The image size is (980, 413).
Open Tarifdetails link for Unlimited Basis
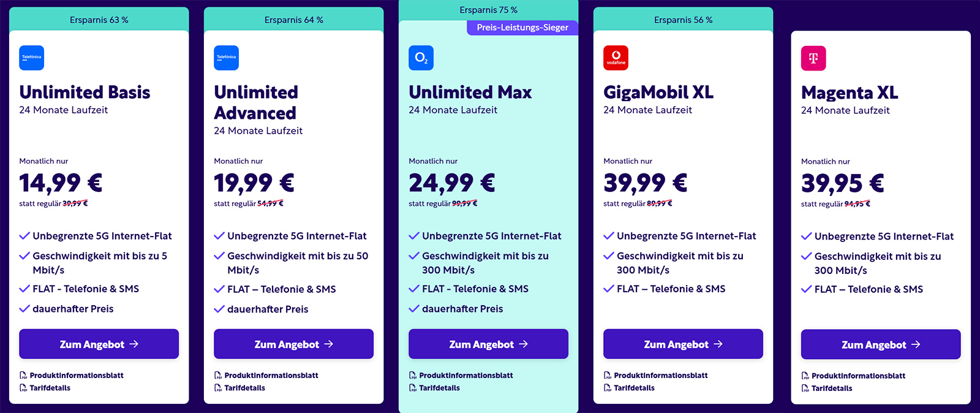[x=50, y=388]
